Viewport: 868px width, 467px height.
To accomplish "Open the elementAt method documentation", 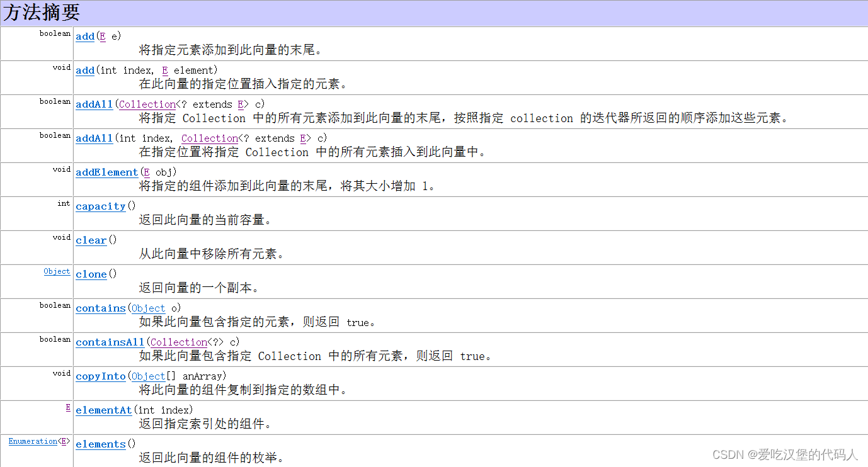I will 103,410.
